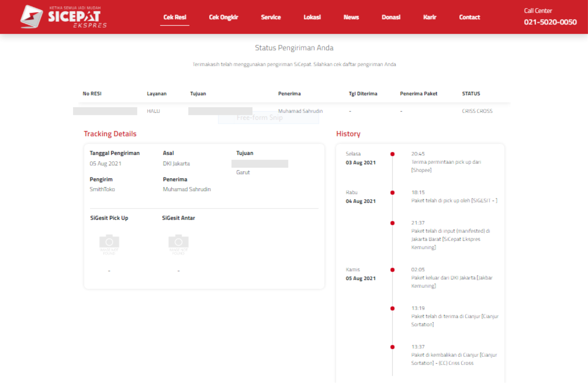This screenshot has width=588, height=383.
Task: Go to Cek Ongkir page
Action: 223,17
